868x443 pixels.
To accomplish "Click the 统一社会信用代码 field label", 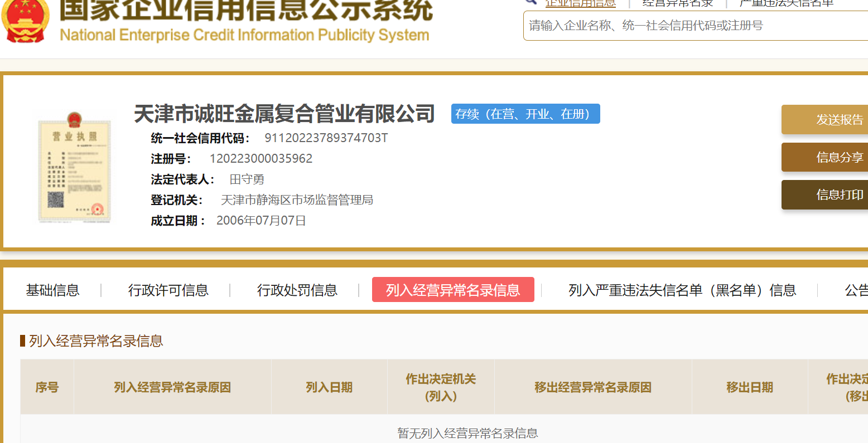I will coord(200,138).
